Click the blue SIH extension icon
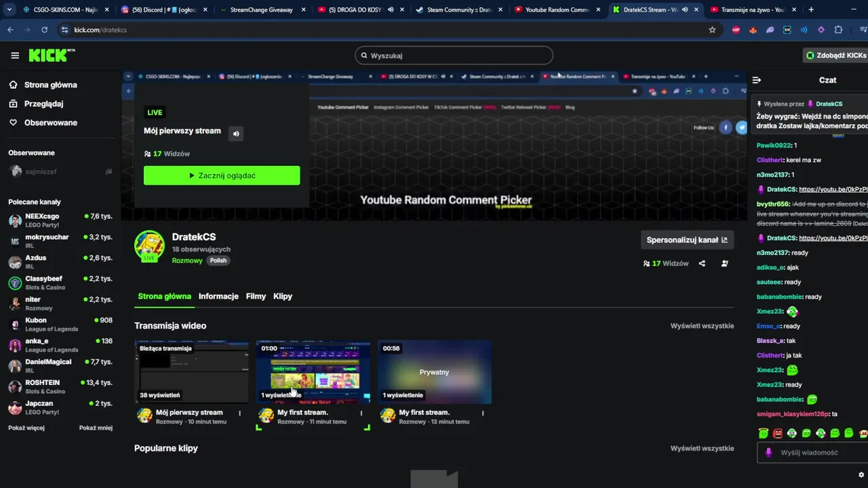Image resolution: width=868 pixels, height=488 pixels. pyautogui.click(x=787, y=30)
